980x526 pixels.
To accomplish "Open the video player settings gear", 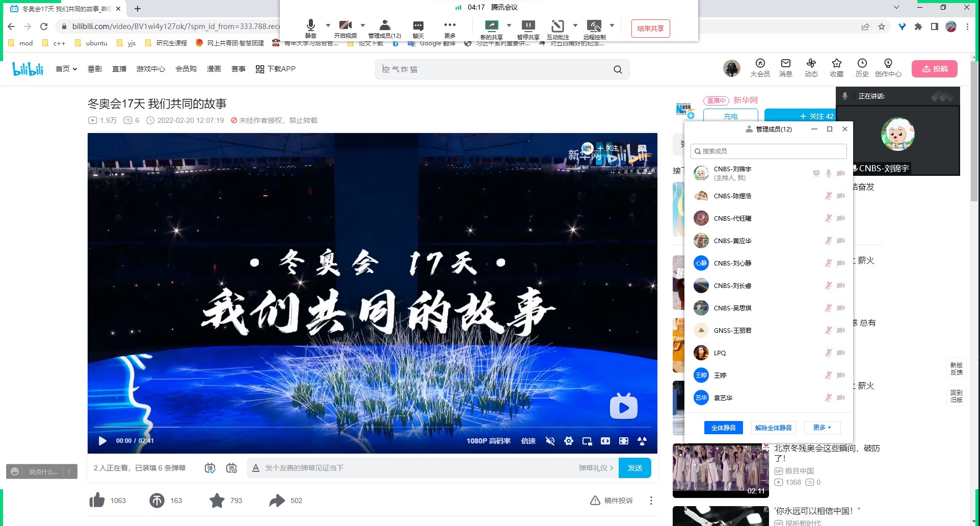I will coord(569,441).
